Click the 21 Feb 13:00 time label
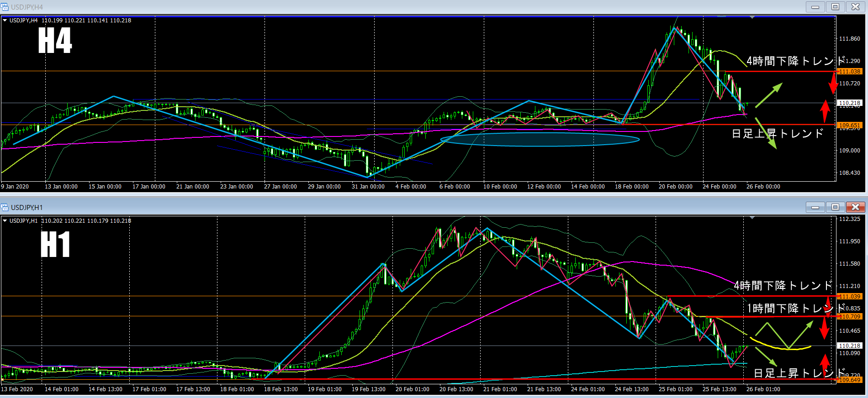This screenshot has width=868, height=398. 544,389
